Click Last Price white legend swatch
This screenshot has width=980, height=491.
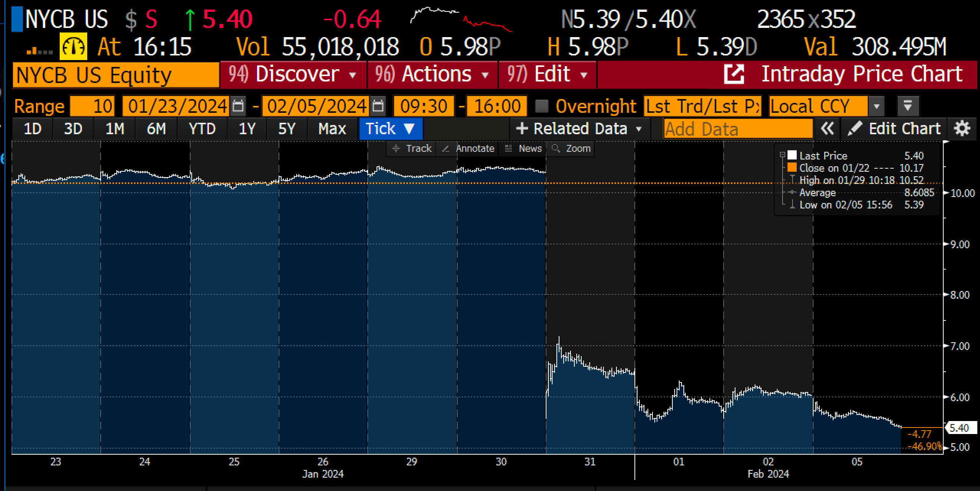pyautogui.click(x=792, y=155)
